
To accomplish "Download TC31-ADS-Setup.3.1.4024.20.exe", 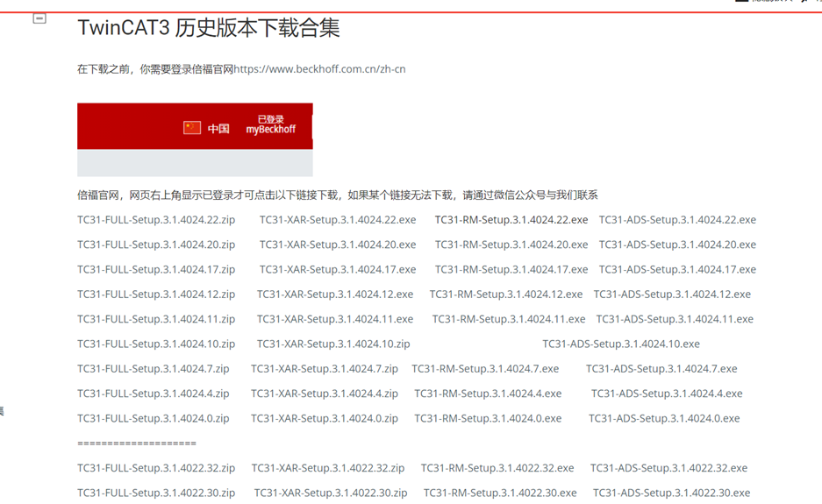I will (x=677, y=245).
